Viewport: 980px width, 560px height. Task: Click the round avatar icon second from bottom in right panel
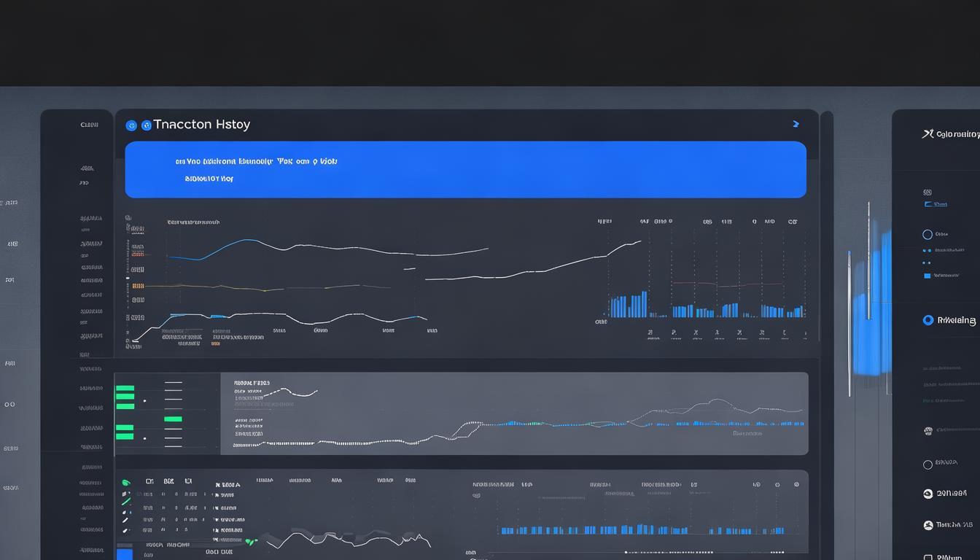927,525
